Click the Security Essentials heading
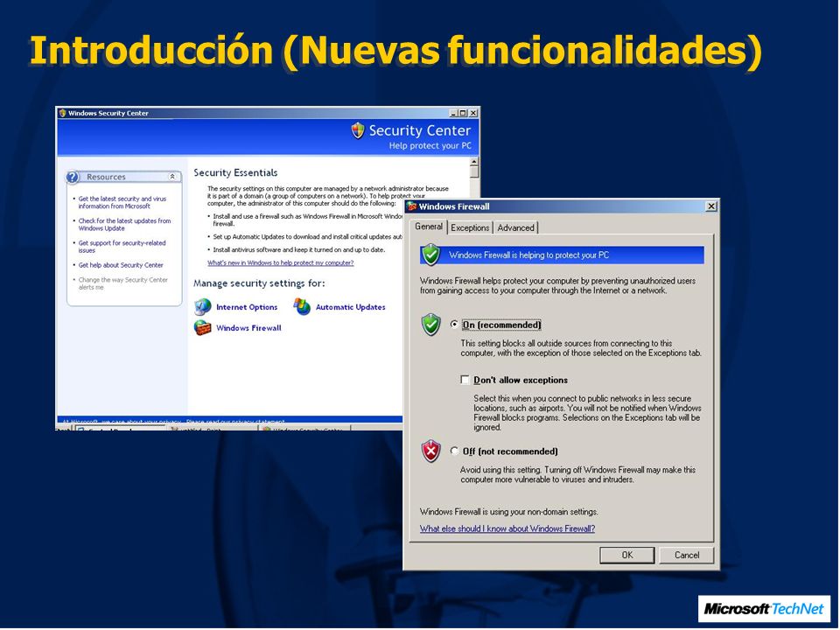 click(235, 172)
